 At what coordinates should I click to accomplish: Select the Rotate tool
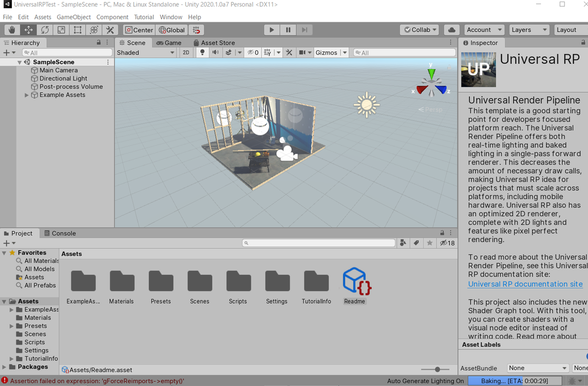[x=45, y=30]
